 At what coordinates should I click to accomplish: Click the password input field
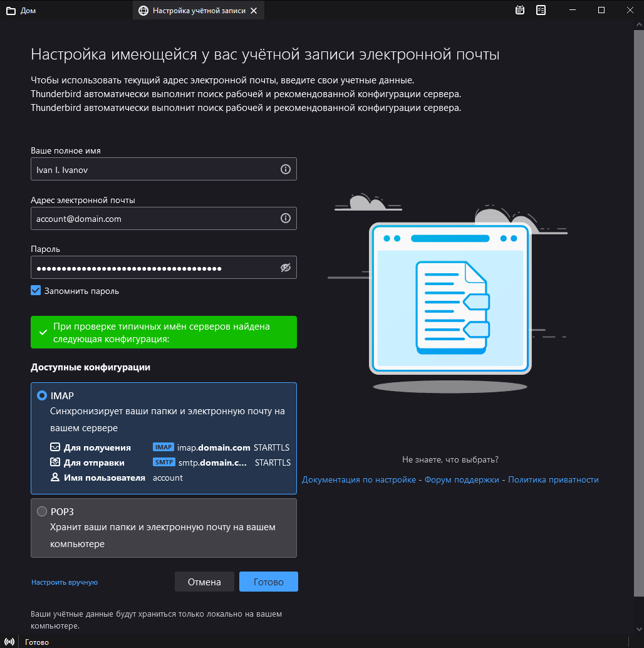[x=153, y=268]
